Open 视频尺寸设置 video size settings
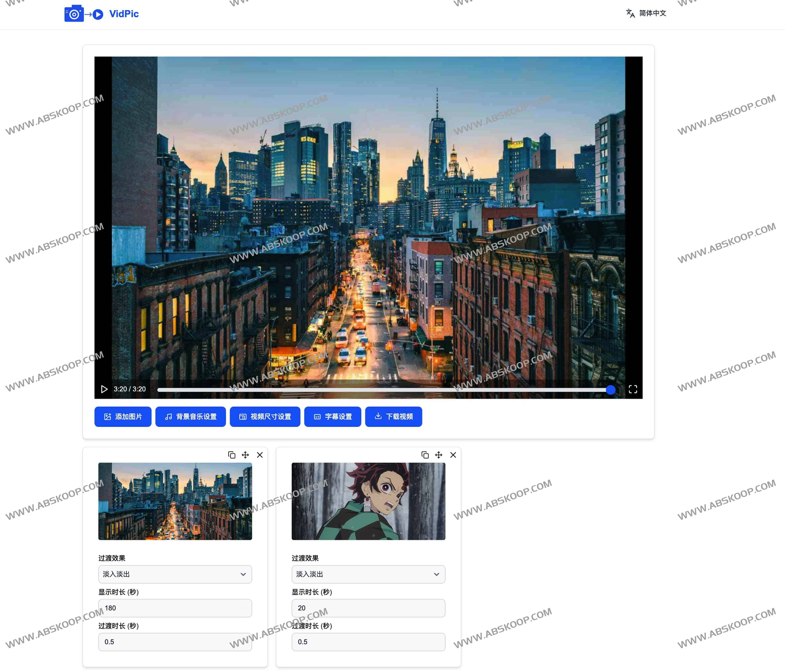The image size is (785, 672). (x=265, y=416)
